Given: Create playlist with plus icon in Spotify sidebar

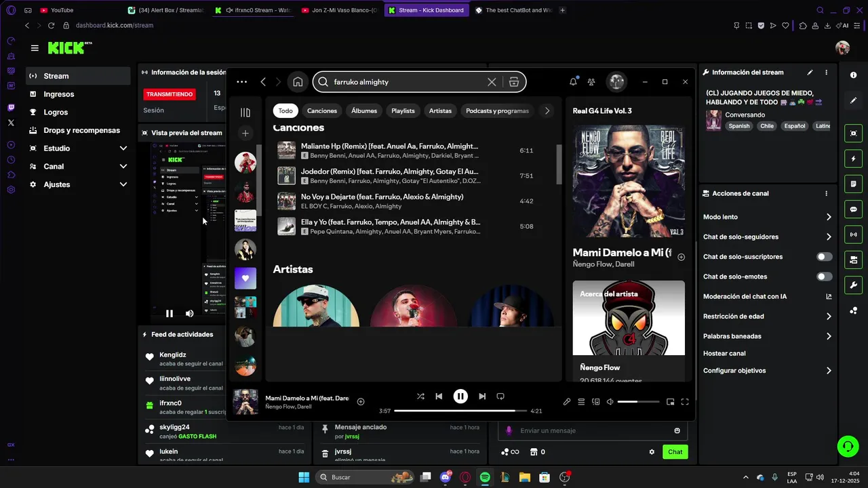Looking at the screenshot, I should (x=245, y=133).
